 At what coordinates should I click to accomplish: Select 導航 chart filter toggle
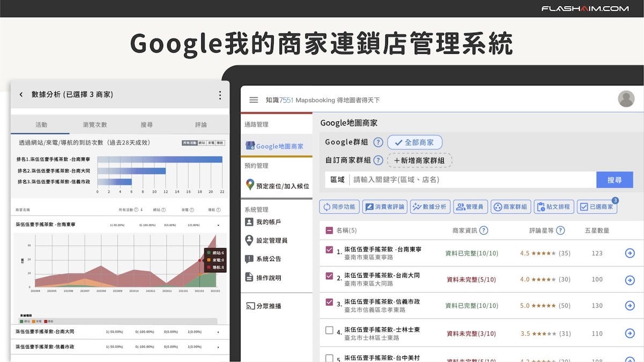pyautogui.click(x=220, y=143)
